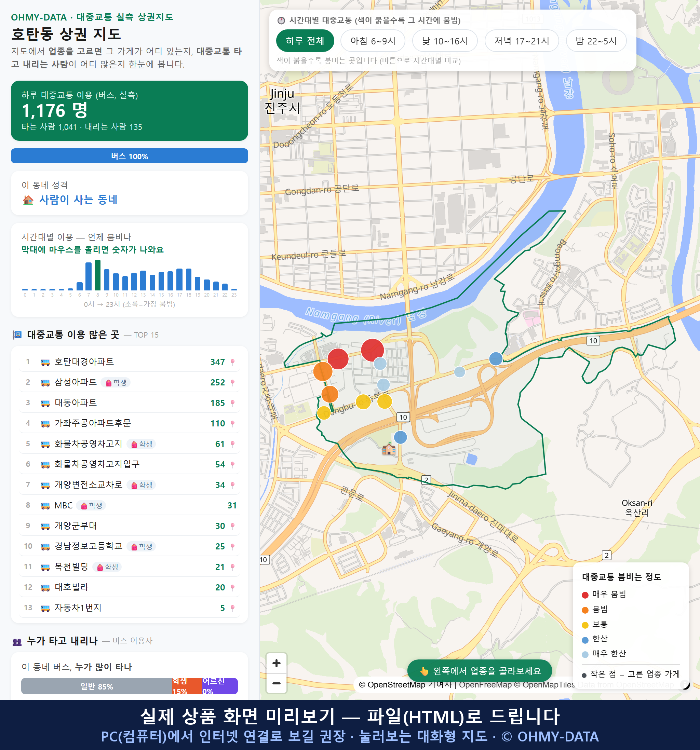700x750 pixels.
Task: Zoom in the map with plus button
Action: 276,663
